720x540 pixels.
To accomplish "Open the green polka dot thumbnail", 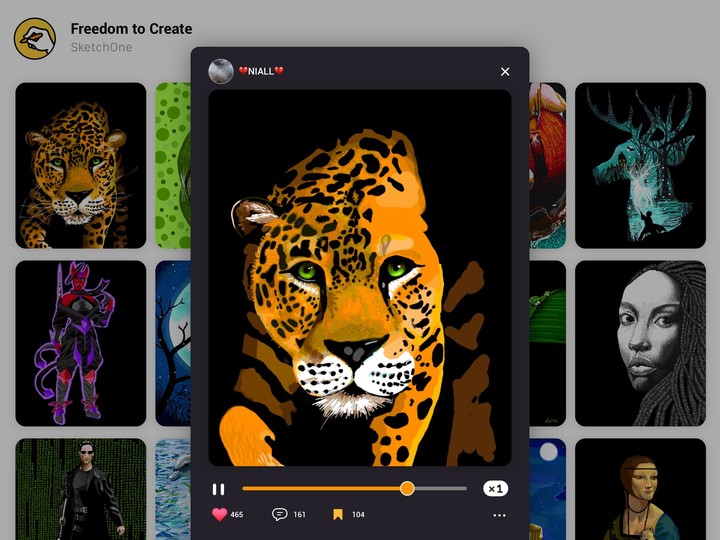I will (x=173, y=165).
